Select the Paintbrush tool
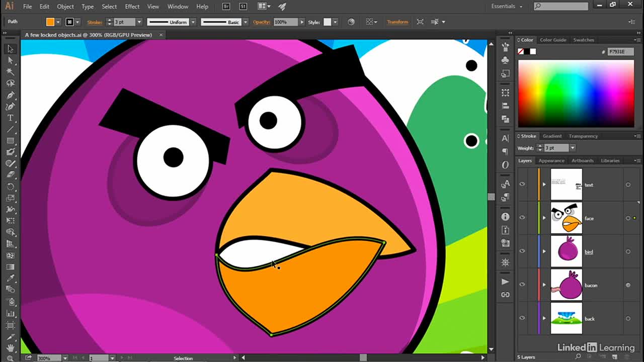This screenshot has height=362, width=644. (x=10, y=152)
